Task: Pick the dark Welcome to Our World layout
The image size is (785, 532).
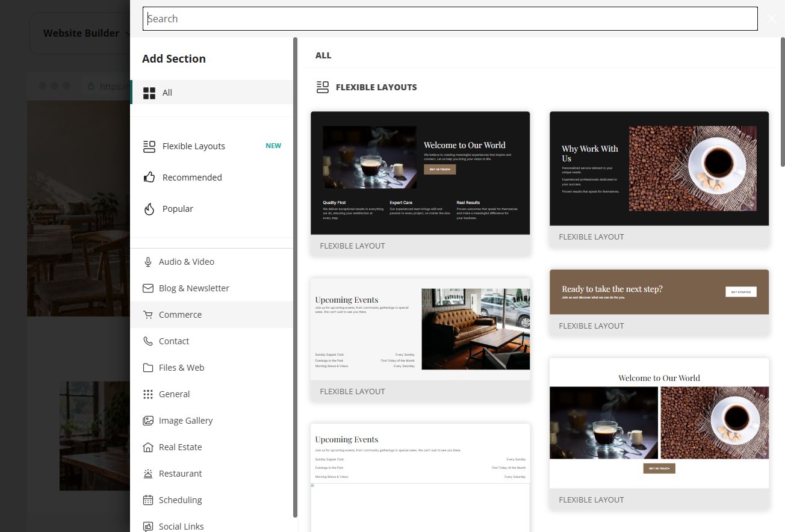Action: (420, 184)
